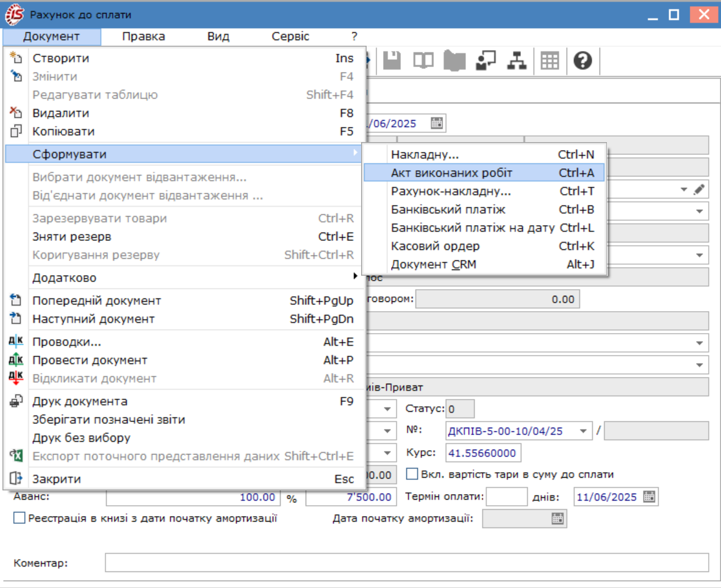Click the Копіювати copy icon
The image size is (721, 588).
(x=16, y=131)
